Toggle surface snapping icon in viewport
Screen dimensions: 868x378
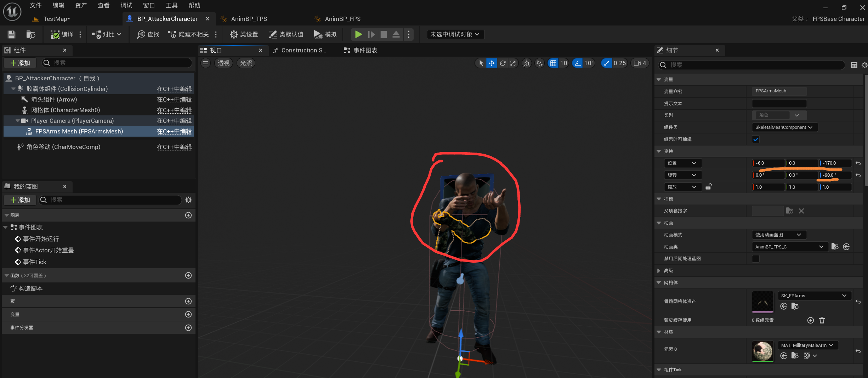[x=539, y=63]
